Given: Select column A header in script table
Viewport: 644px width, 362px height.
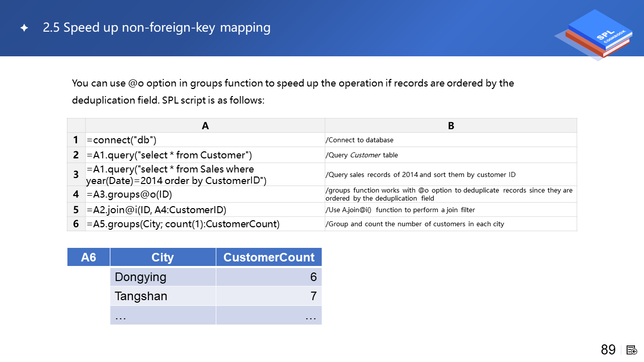Looking at the screenshot, I should coord(205,126).
